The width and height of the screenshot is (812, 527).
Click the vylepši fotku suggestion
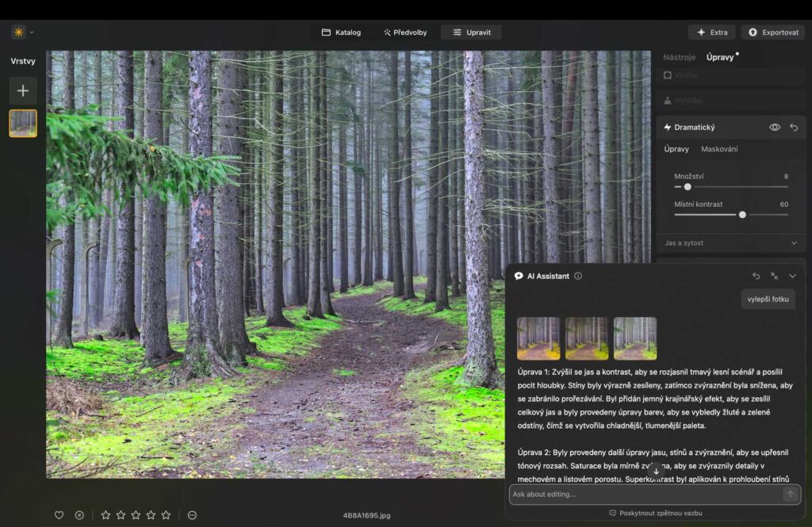point(768,300)
